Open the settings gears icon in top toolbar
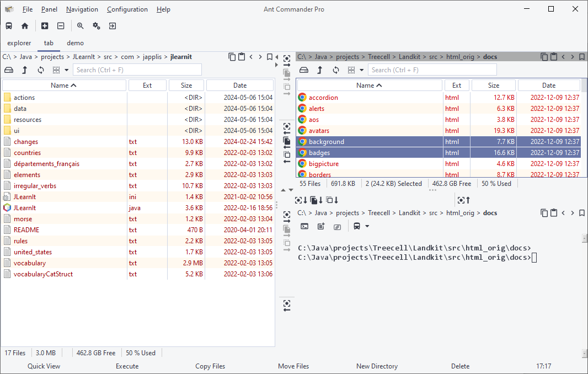 point(97,26)
